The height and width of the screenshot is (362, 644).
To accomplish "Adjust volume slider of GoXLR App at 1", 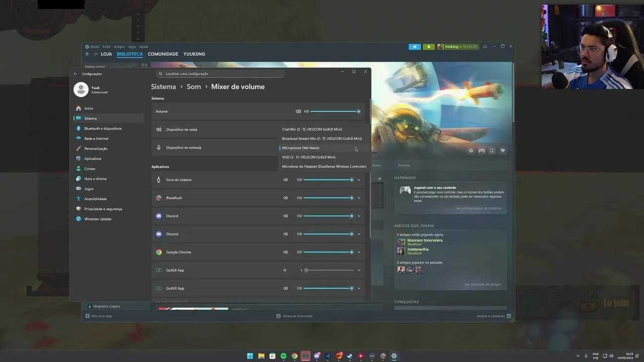I will pos(328,270).
